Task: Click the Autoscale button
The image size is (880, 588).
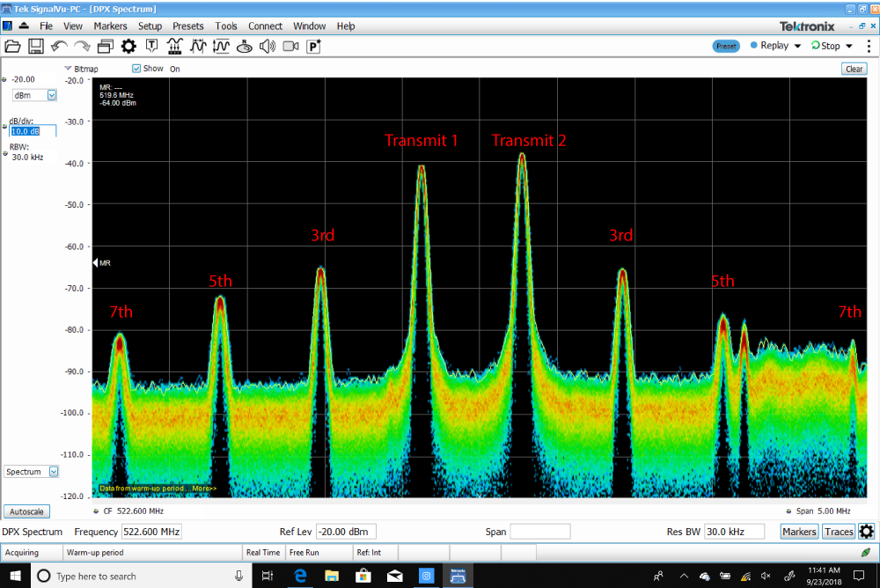Action: [x=27, y=511]
